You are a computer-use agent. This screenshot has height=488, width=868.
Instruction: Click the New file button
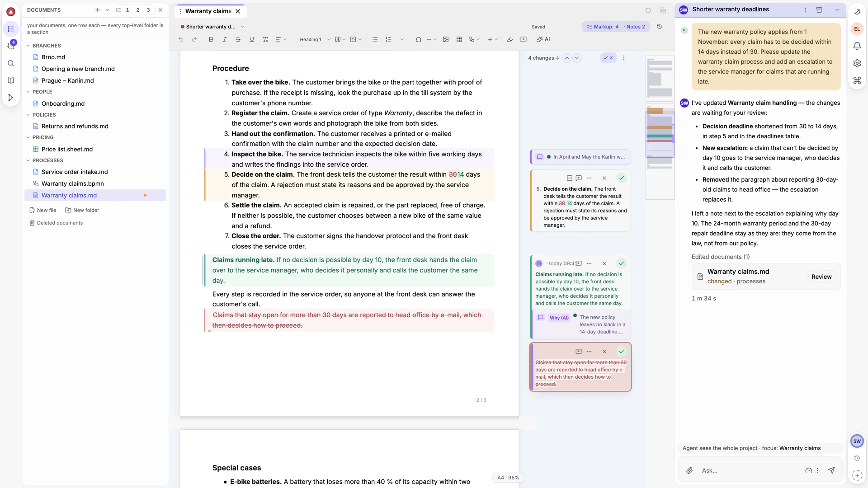42,210
